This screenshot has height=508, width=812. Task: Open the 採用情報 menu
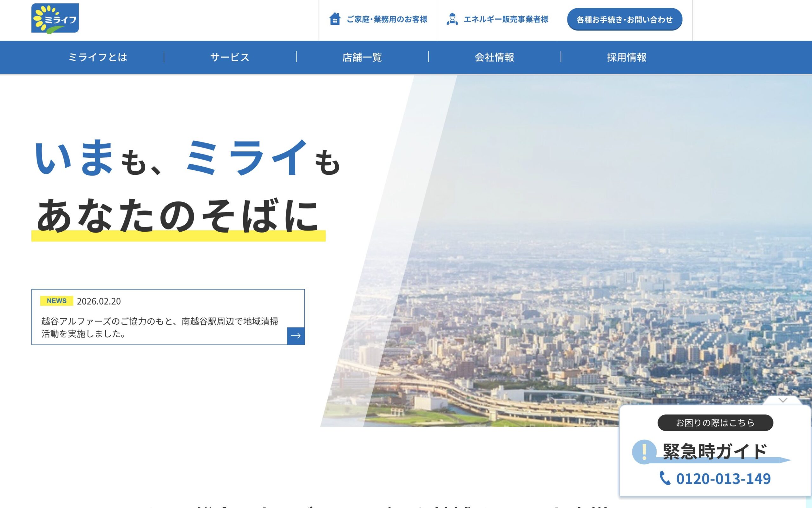[x=627, y=57]
